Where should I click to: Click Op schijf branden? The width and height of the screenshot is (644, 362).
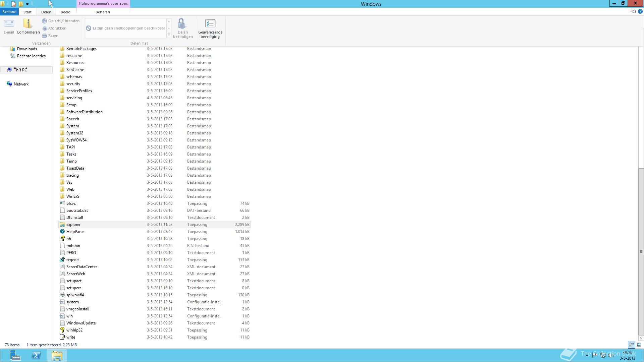pos(61,21)
